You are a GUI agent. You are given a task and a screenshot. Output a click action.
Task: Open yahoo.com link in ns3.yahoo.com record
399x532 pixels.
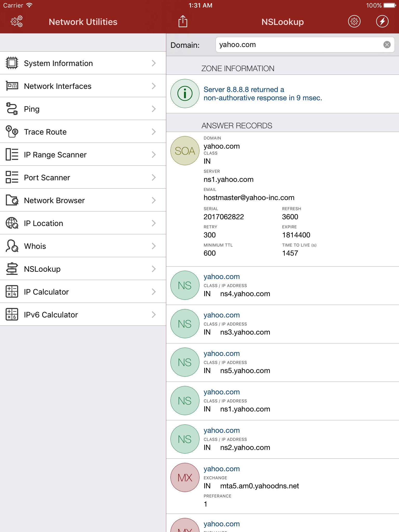pos(222,315)
